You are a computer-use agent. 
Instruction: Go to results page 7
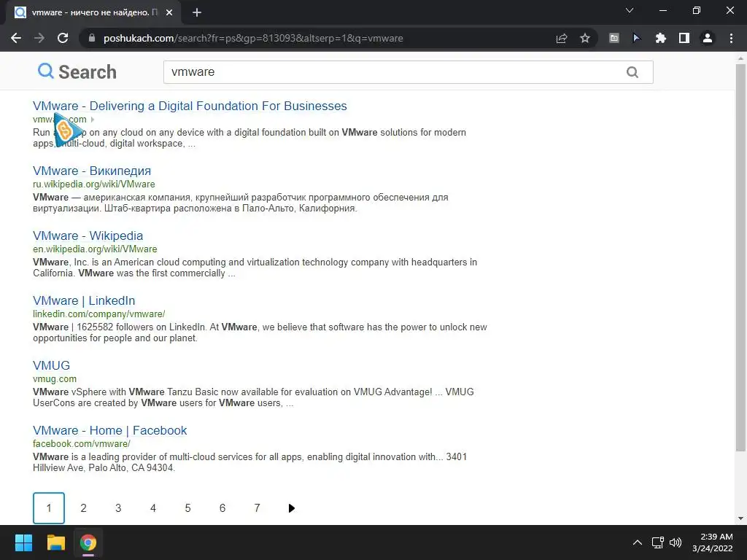[258, 508]
